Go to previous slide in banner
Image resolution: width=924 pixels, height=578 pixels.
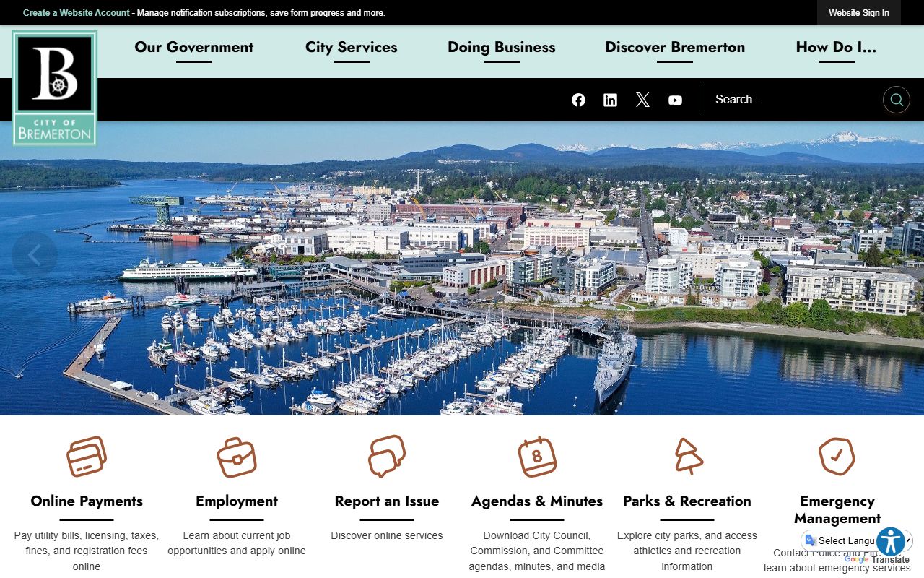34,254
